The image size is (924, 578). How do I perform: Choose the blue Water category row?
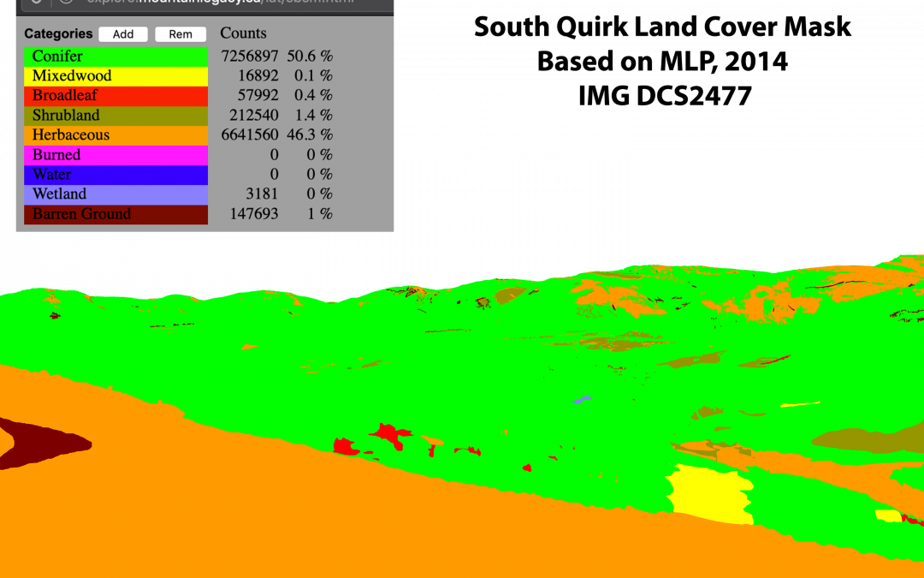pos(115,175)
